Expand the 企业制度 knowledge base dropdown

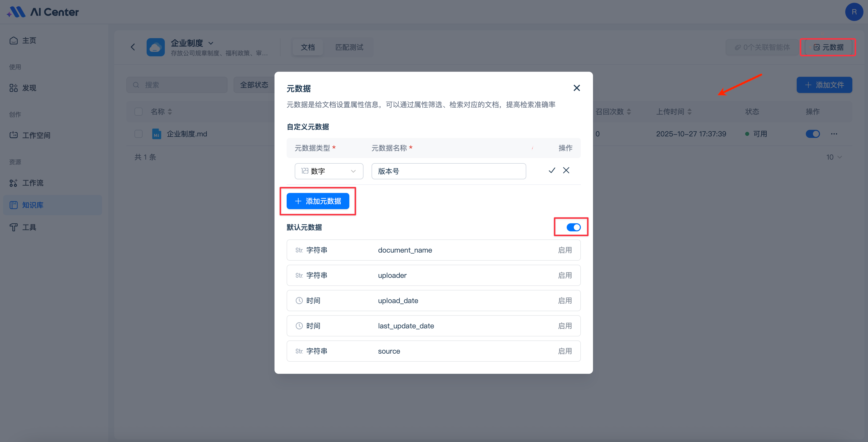pyautogui.click(x=211, y=43)
